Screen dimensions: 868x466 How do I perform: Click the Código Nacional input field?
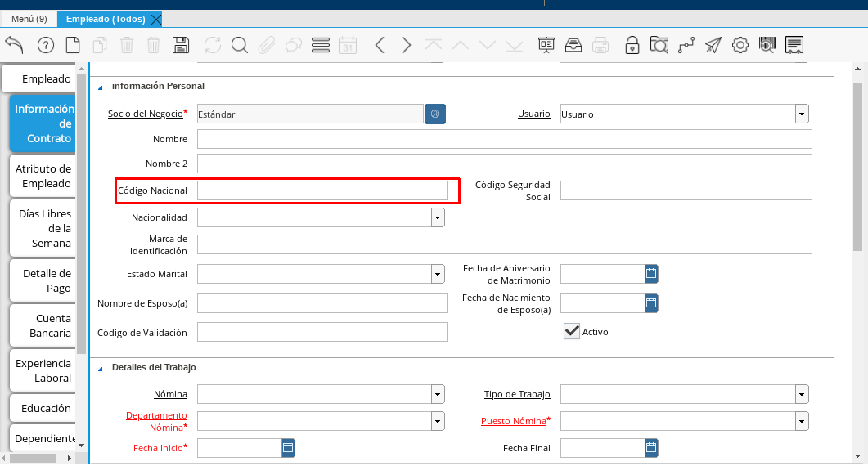pos(322,190)
